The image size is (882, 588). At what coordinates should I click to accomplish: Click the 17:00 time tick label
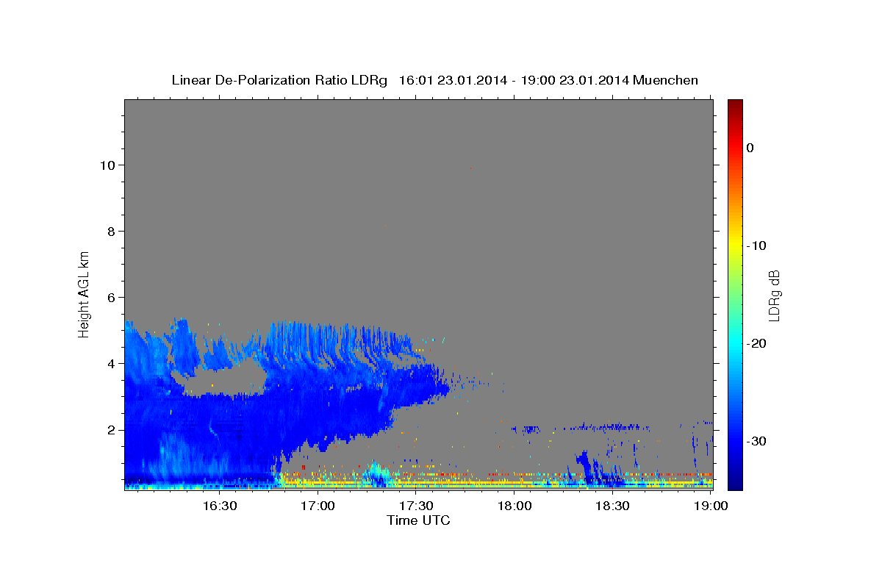pyautogui.click(x=318, y=506)
